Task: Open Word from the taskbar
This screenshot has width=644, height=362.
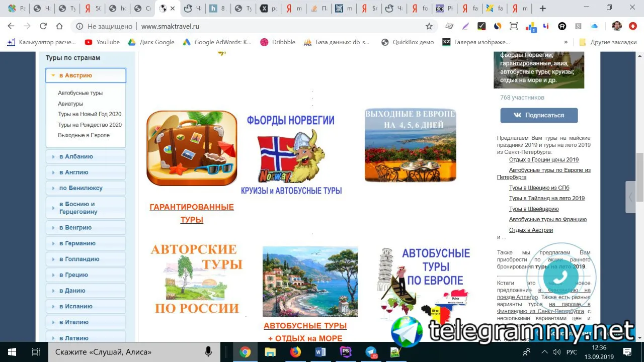Action: coord(320,352)
